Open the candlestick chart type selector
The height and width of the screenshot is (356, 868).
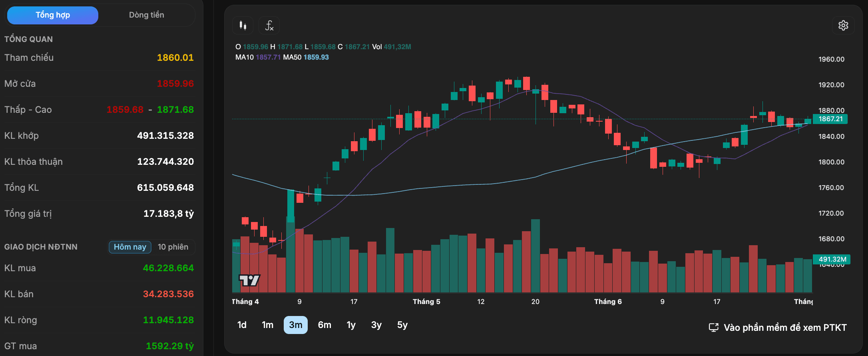click(243, 26)
